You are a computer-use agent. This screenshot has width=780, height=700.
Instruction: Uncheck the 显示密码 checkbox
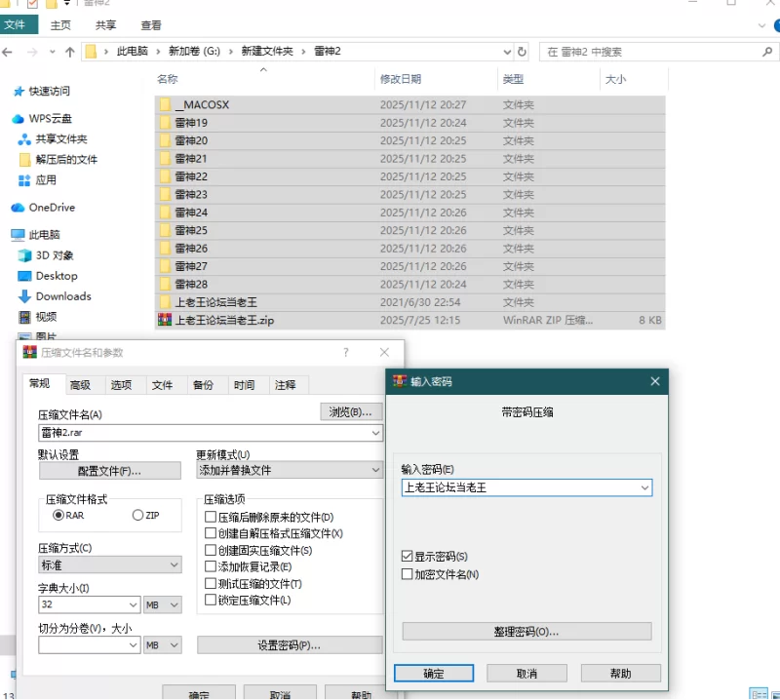coord(408,557)
